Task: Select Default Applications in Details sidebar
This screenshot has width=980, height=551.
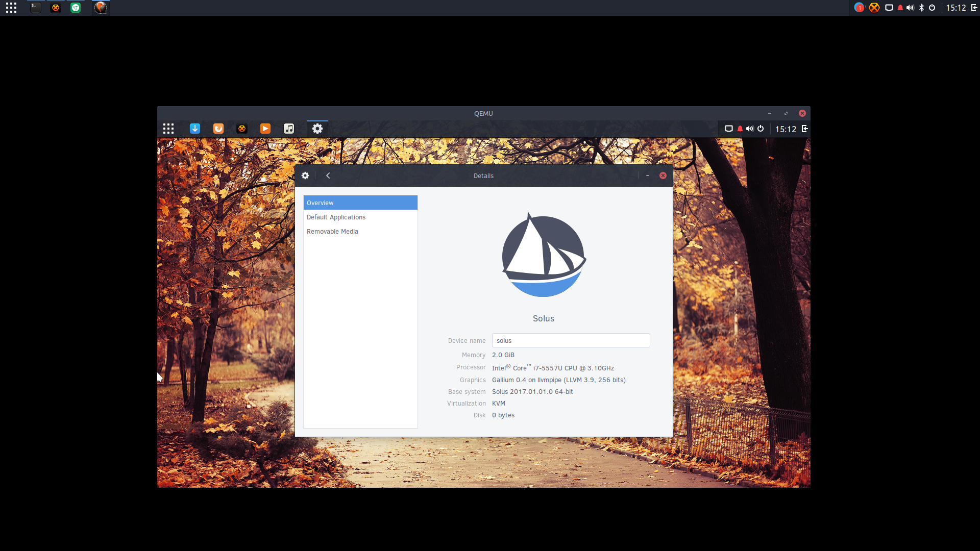Action: pyautogui.click(x=360, y=217)
